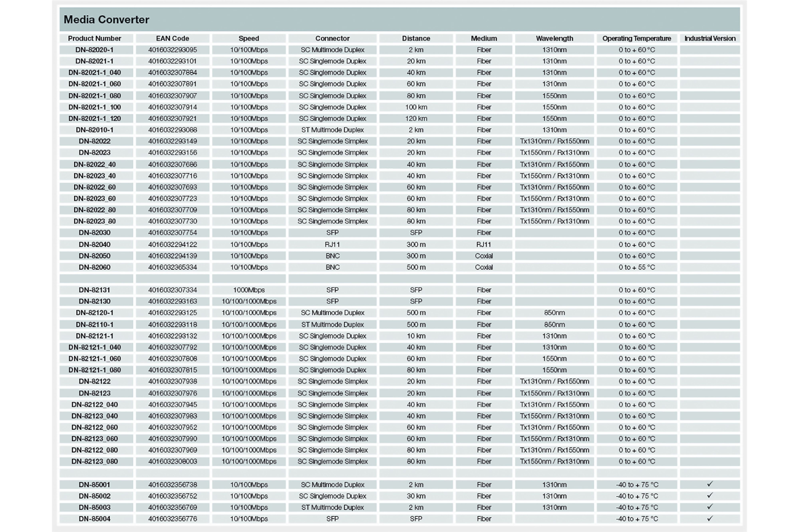Click the Product Number column header

pos(94,38)
